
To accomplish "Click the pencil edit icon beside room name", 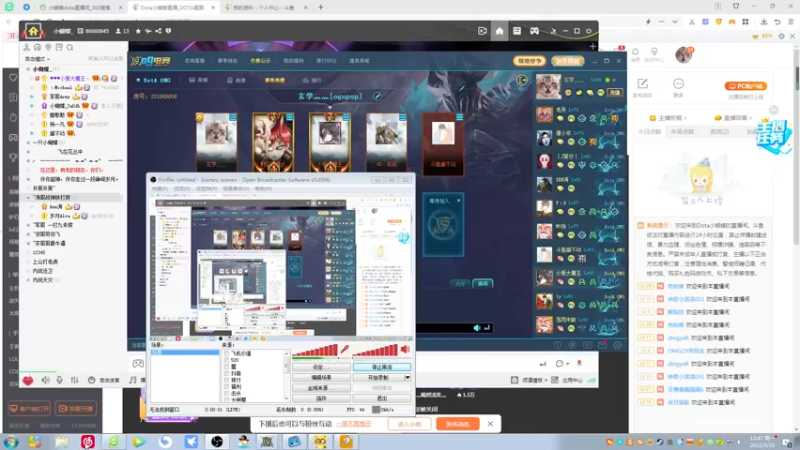I will click(377, 96).
